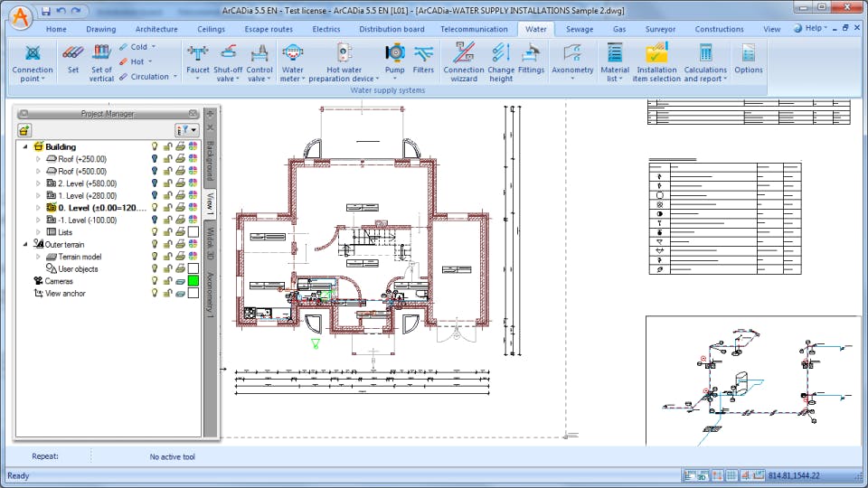Open the Help menu
This screenshot has height=488, width=868.
point(814,29)
